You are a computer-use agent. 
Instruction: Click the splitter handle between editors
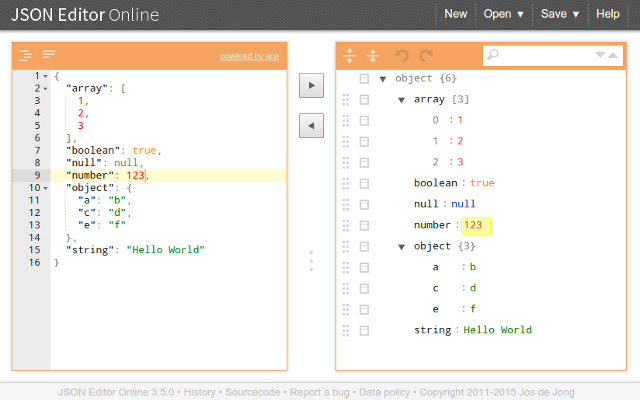pyautogui.click(x=311, y=261)
